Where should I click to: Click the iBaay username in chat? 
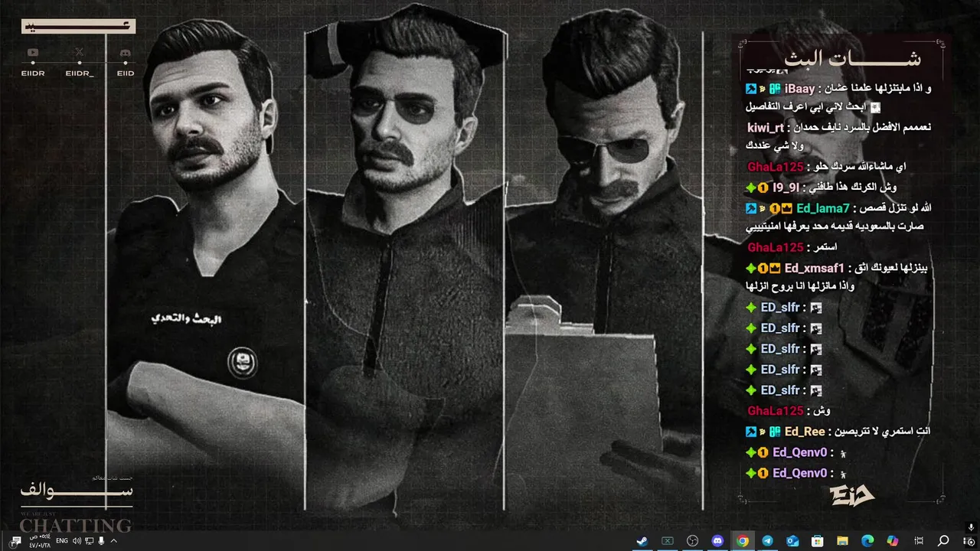(x=799, y=89)
